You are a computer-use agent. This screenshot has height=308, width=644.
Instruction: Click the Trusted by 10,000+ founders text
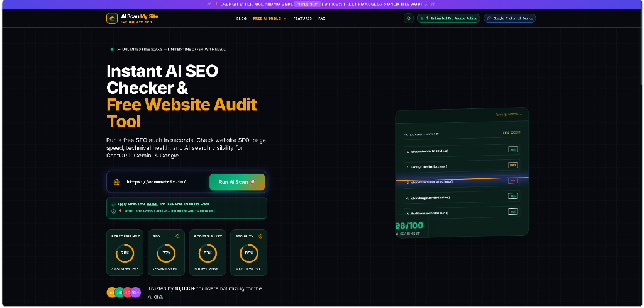click(x=205, y=292)
